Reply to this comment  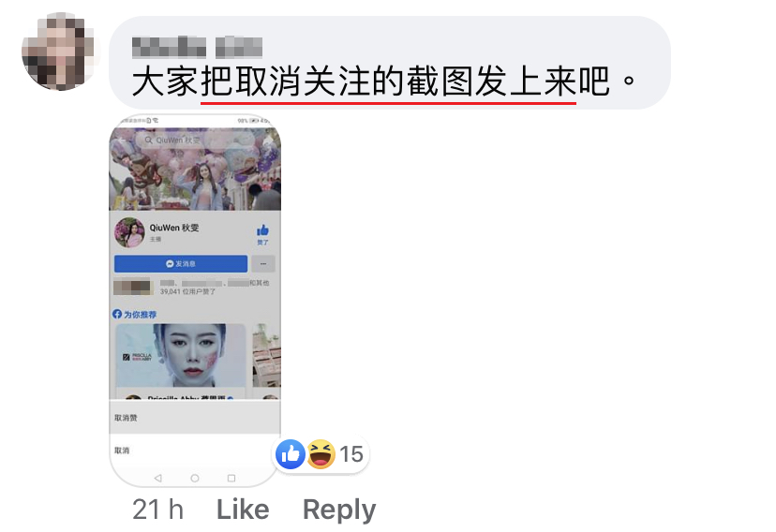339,510
